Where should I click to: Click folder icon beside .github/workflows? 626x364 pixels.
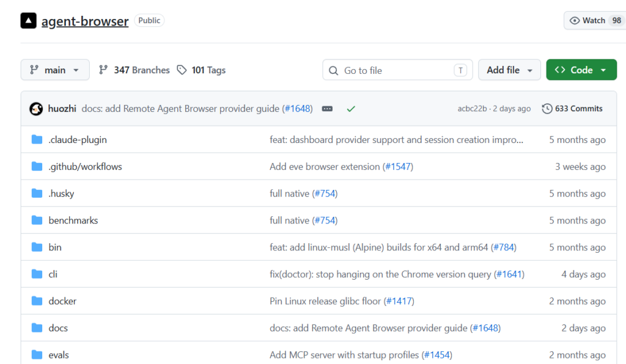coord(37,166)
